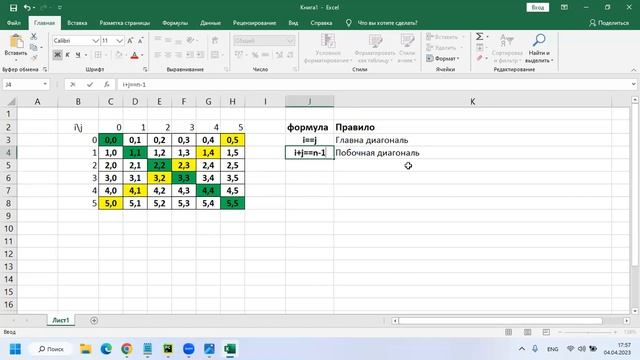Click the decrease font size icon
640x360 pixels.
[140, 40]
